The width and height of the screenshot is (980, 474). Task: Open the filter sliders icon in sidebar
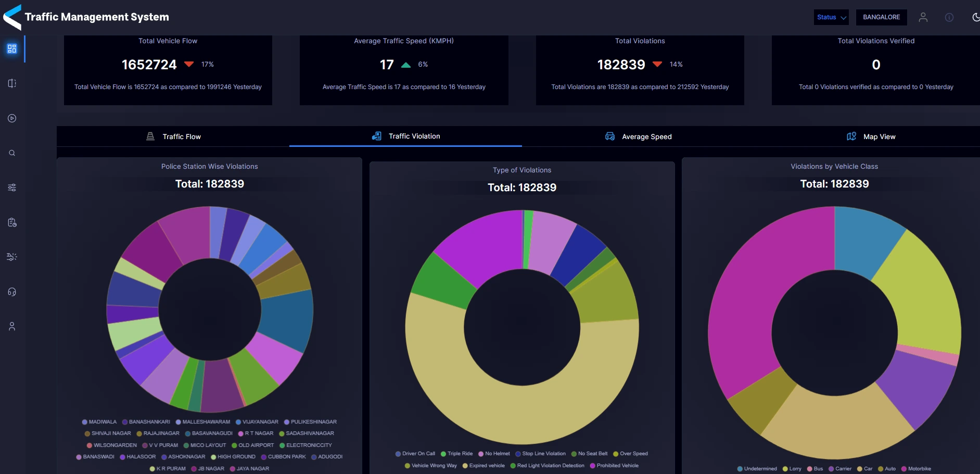(x=12, y=188)
